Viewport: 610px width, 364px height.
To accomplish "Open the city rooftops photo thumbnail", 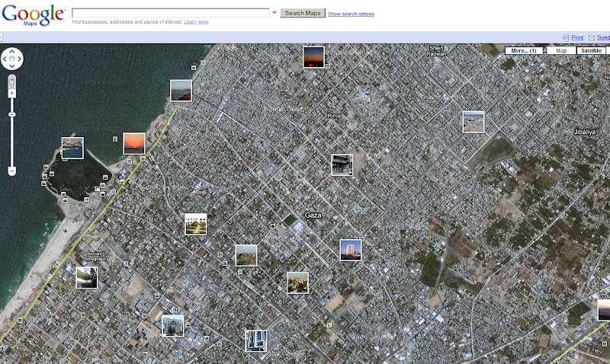I will pyautogui.click(x=297, y=283).
